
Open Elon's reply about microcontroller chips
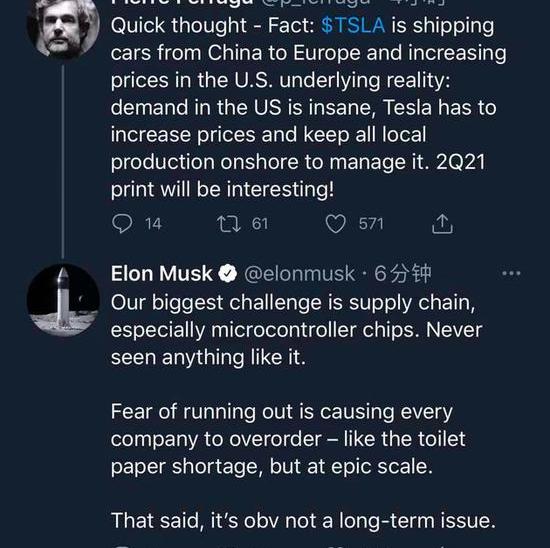pyautogui.click(x=296, y=330)
